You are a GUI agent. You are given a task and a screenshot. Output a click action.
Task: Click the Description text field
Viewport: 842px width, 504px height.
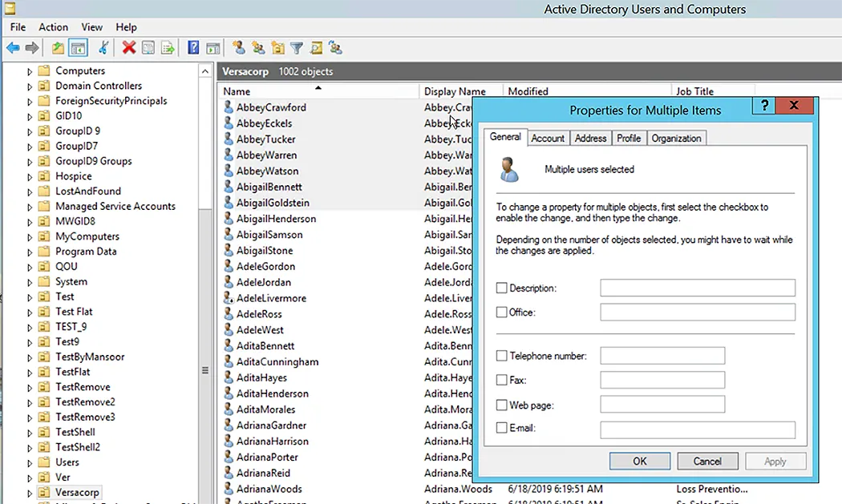698,288
